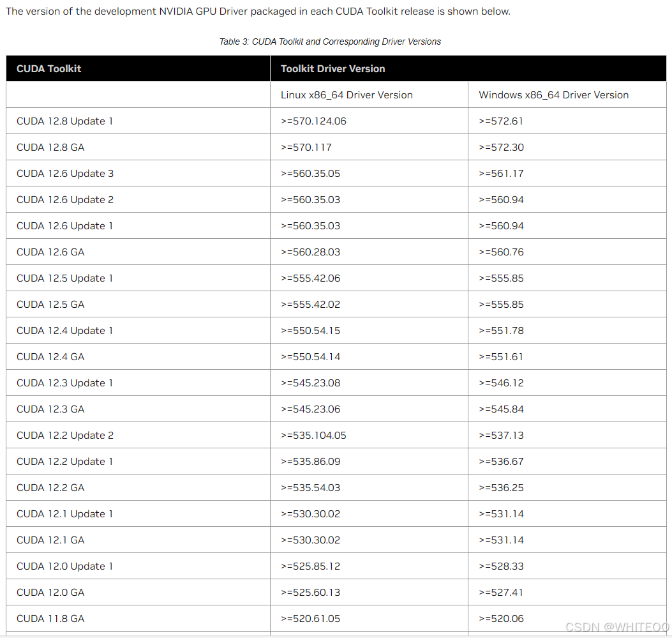Click the value '>=550.54.15'

(x=310, y=330)
